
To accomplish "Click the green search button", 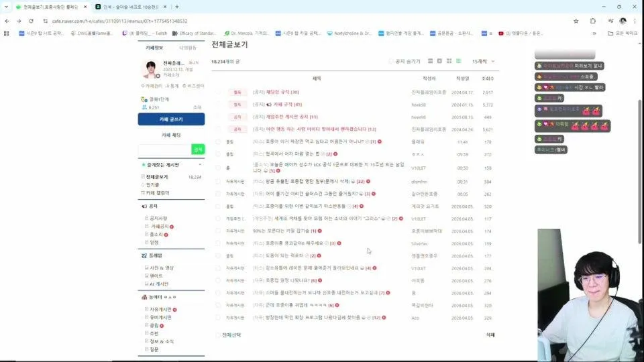I will click(x=198, y=149).
